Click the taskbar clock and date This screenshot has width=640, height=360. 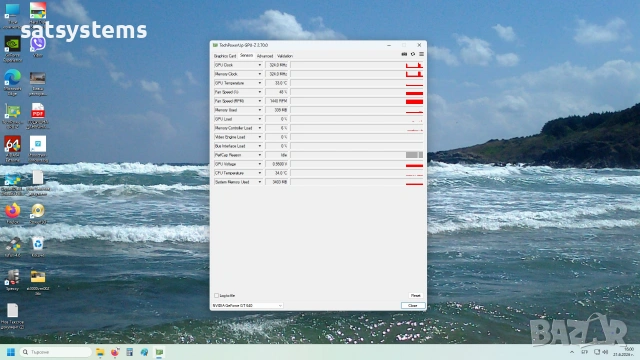[623, 352]
